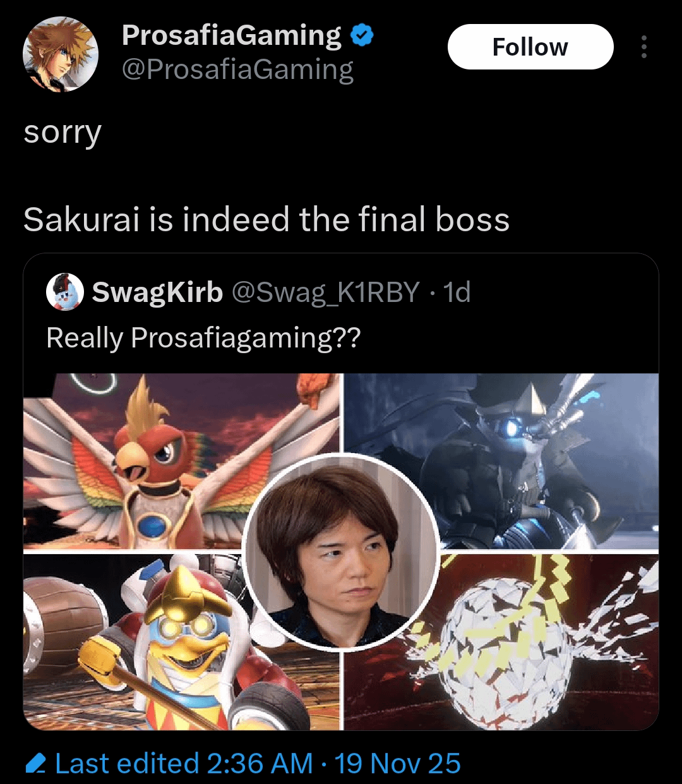Image resolution: width=682 pixels, height=784 pixels.
Task: Open the @ProsafiaGaming handle link
Action: pyautogui.click(x=237, y=69)
